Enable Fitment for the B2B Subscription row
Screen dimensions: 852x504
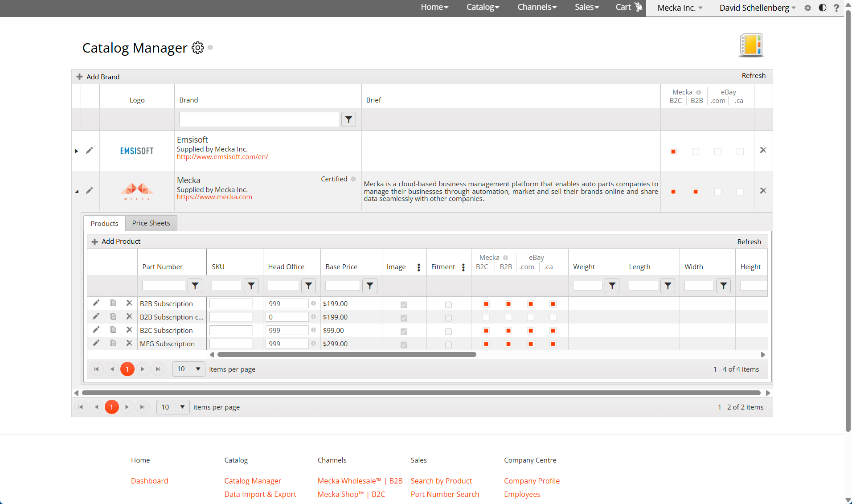click(448, 305)
